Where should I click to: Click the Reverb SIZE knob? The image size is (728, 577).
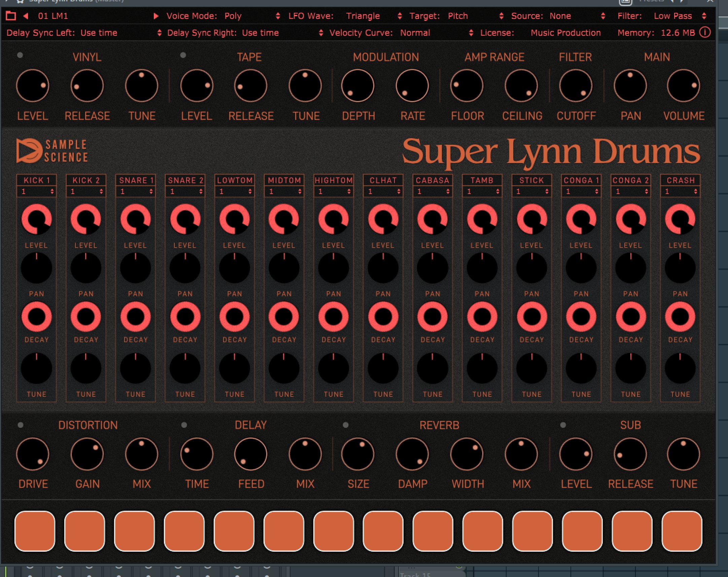pyautogui.click(x=358, y=454)
